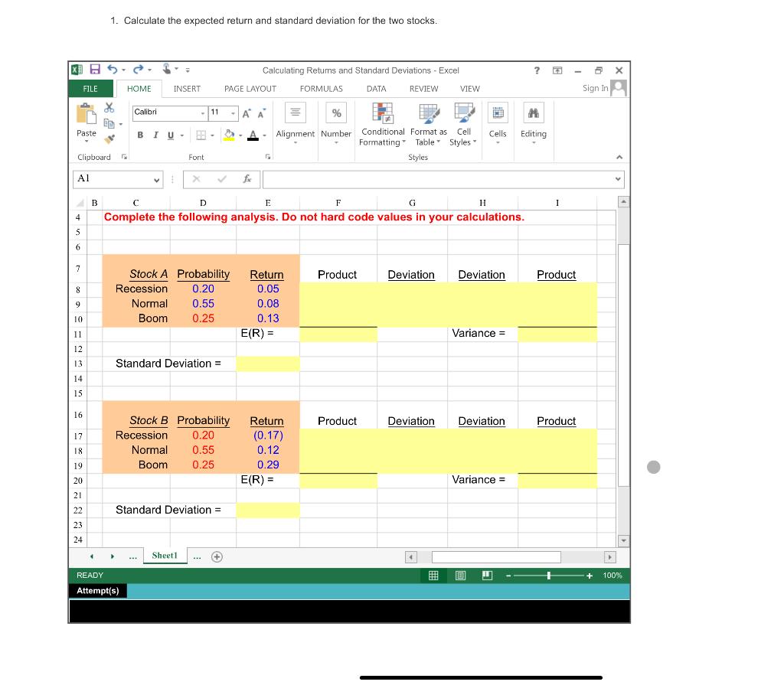Viewport: 784px width, 685px height.
Task: Click the touch mode hand icon
Action: pos(166,69)
